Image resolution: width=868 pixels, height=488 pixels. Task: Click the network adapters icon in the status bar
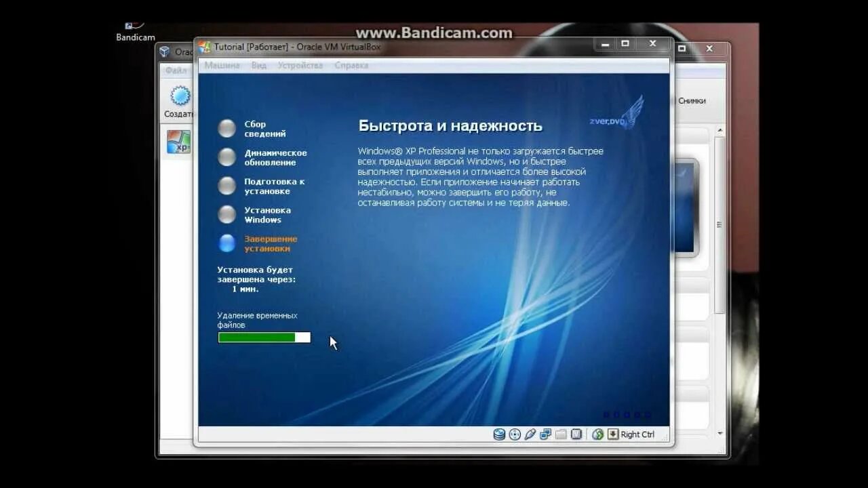tap(545, 434)
